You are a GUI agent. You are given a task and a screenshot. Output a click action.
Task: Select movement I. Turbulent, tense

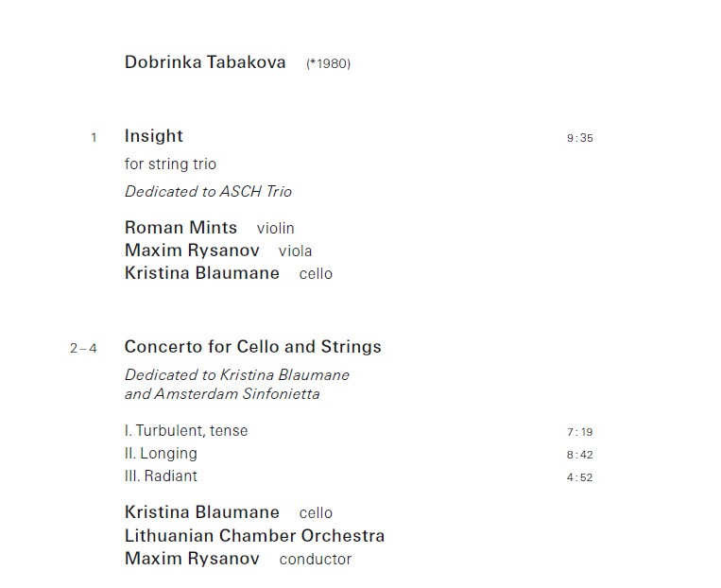pyautogui.click(x=186, y=431)
